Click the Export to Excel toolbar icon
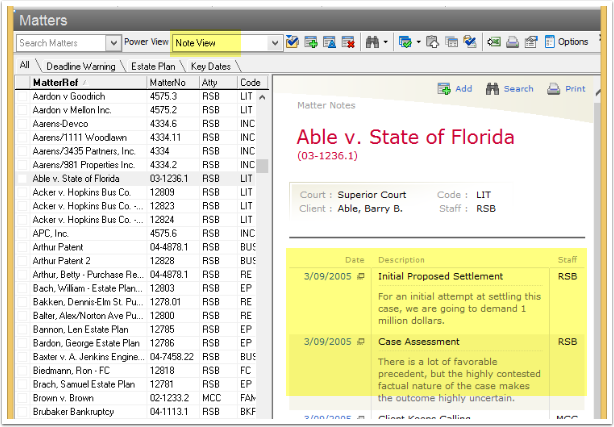This screenshot has width=614, height=427. pos(494,42)
